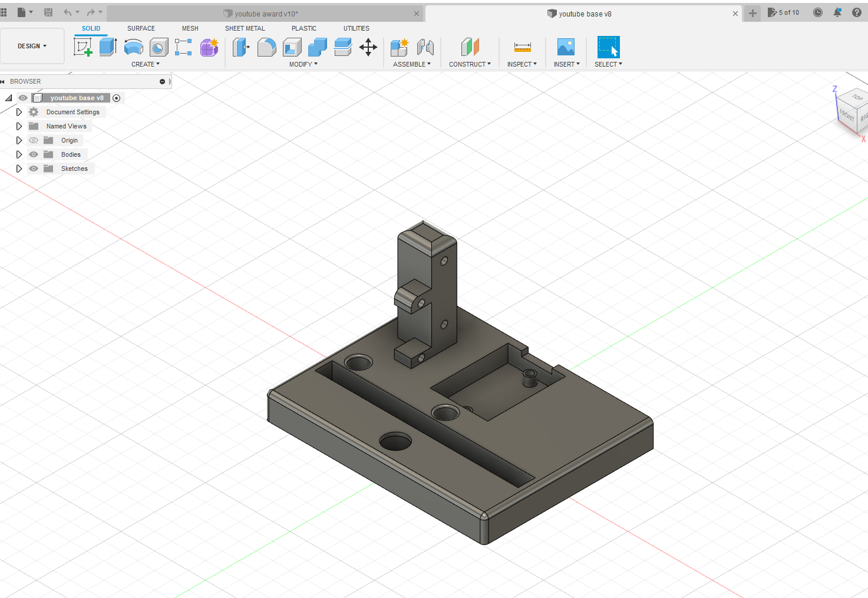The width and height of the screenshot is (868, 598).
Task: Activate the Press Pull tool
Action: [241, 47]
